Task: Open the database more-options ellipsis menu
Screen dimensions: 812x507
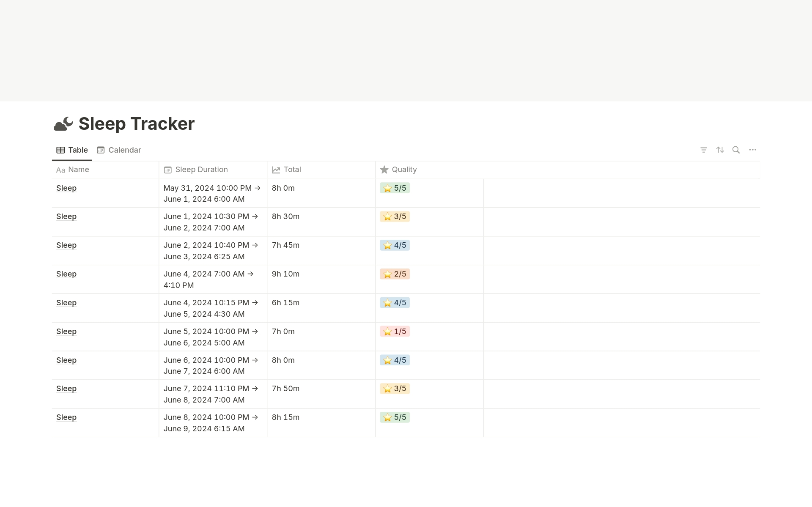Action: (753, 150)
